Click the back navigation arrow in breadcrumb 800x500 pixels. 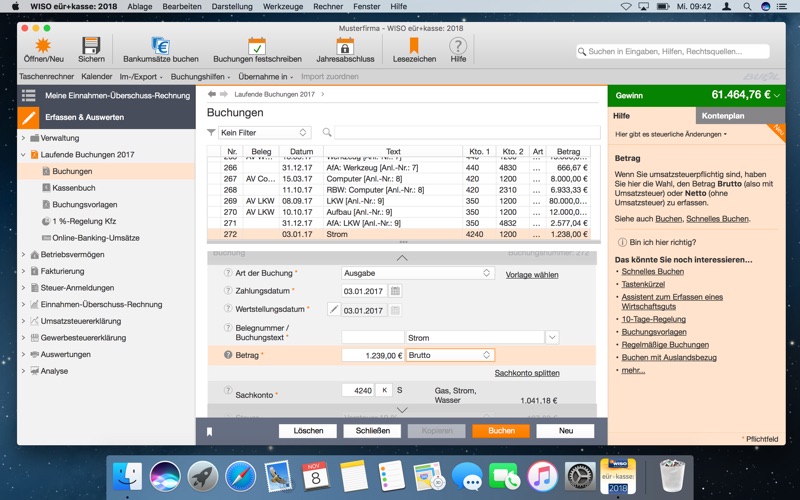point(212,94)
